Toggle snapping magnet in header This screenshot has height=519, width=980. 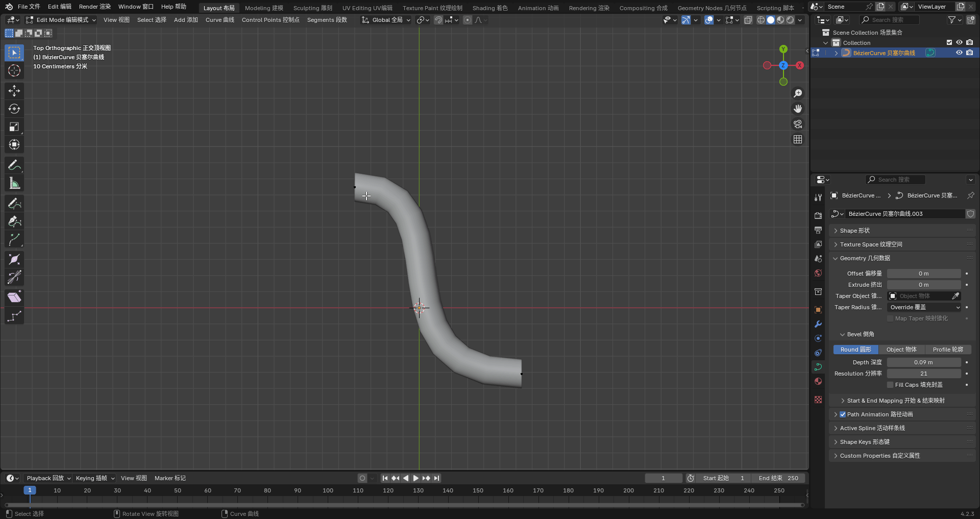438,20
